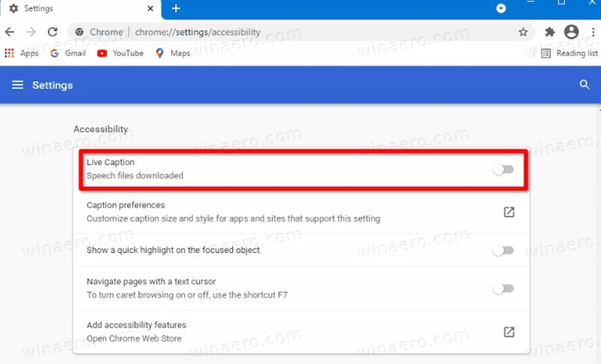The image size is (601, 364).
Task: Open the YouTube bookmark
Action: point(120,53)
